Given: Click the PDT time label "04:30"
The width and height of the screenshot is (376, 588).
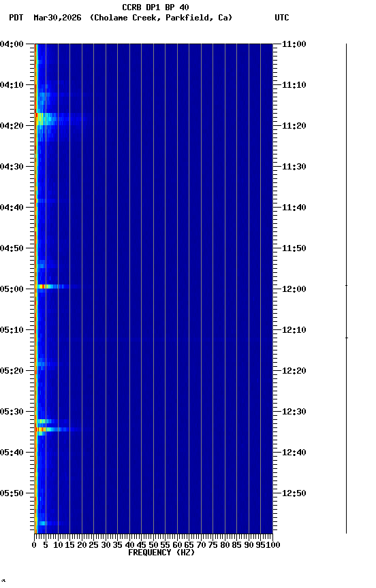Looking at the screenshot, I should [12, 167].
